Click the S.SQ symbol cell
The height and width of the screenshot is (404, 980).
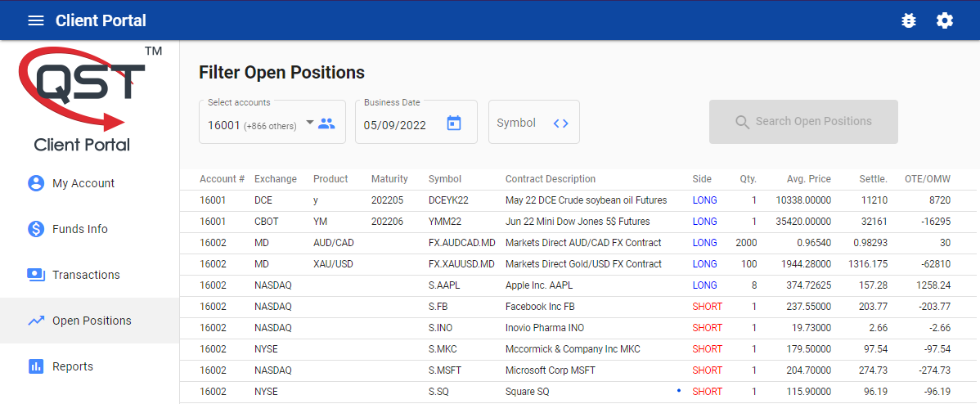[438, 392]
